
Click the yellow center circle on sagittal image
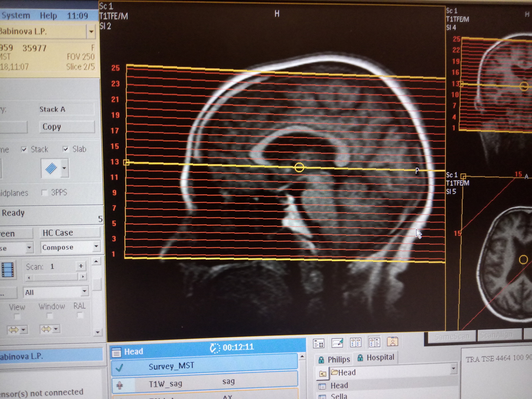pyautogui.click(x=299, y=167)
